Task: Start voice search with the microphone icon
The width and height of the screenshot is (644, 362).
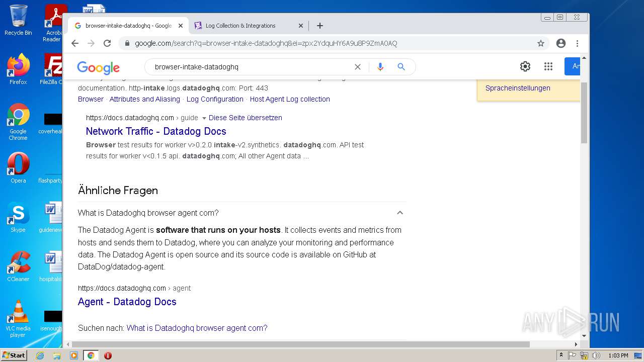Action: click(380, 67)
